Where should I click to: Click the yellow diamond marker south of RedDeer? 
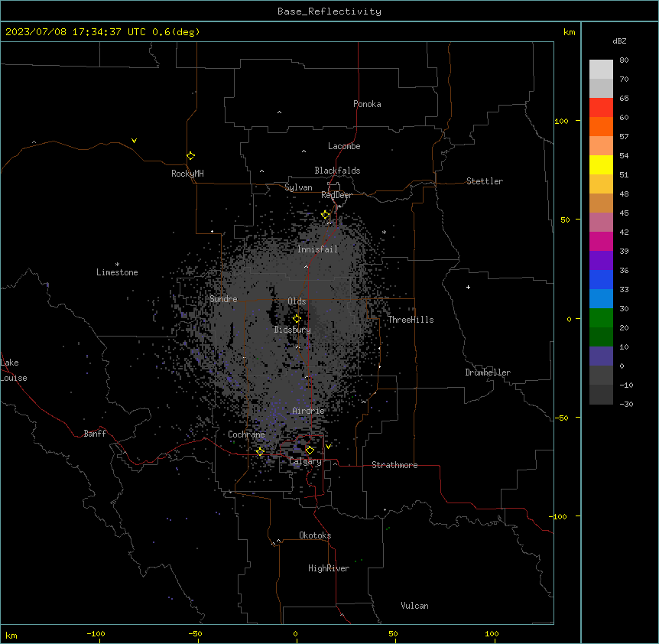[326, 215]
